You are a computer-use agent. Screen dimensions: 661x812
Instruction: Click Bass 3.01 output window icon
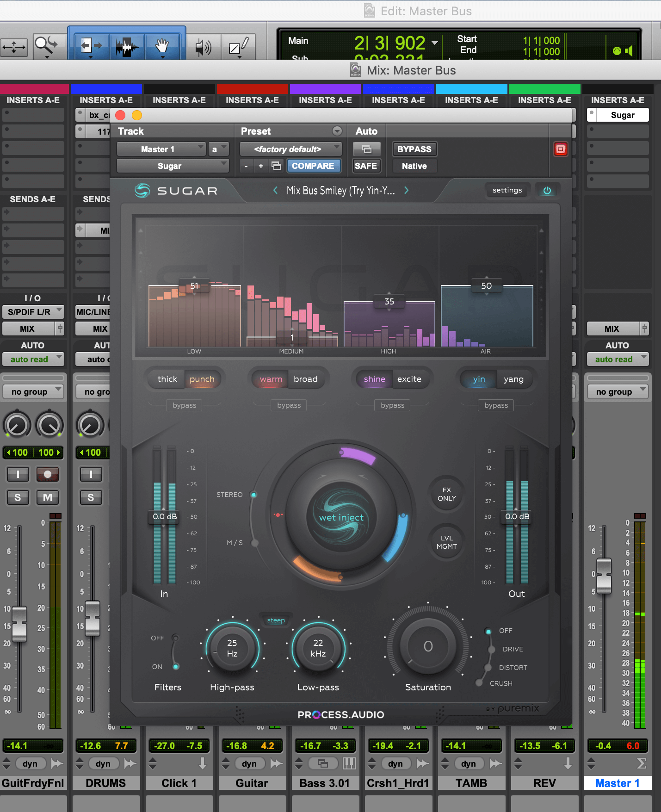323,763
